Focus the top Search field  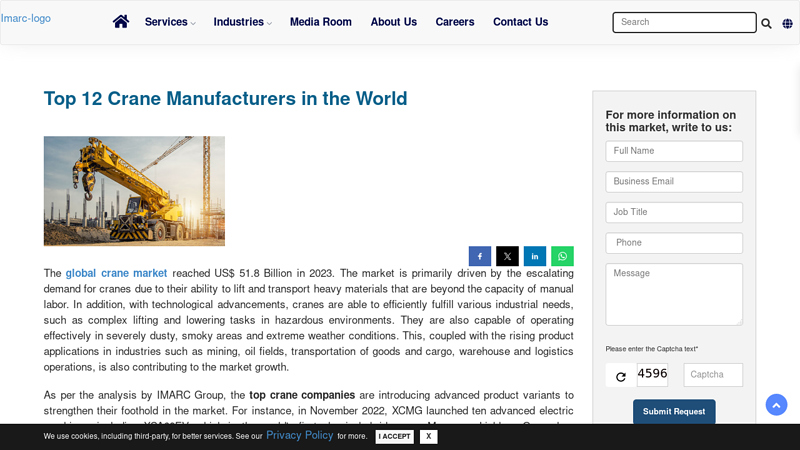pyautogui.click(x=684, y=22)
